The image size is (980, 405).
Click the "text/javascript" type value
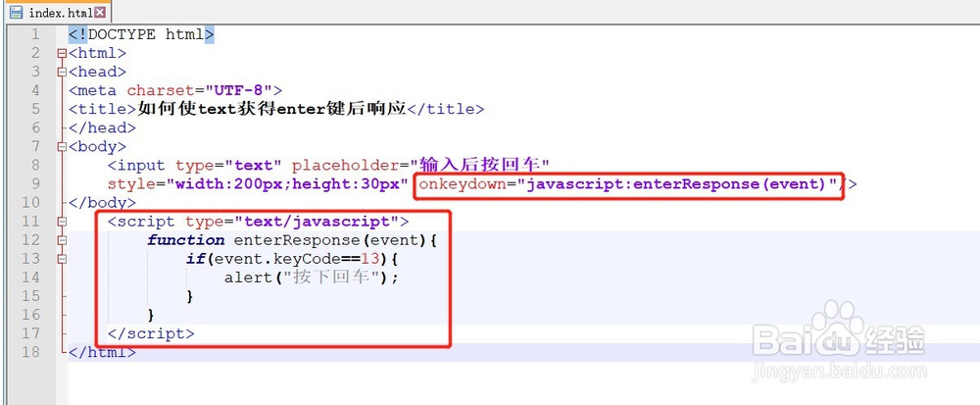317,222
